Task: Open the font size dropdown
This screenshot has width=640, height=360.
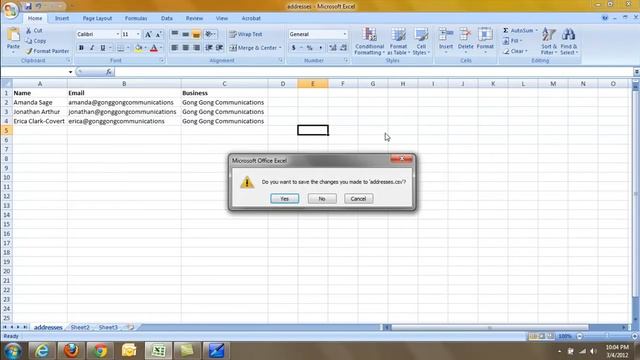Action: [x=138, y=34]
